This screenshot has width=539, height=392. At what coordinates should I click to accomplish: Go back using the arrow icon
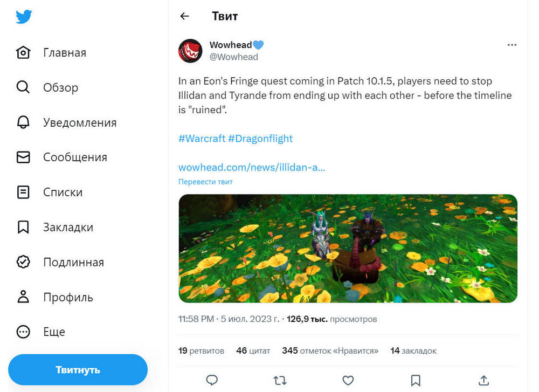(x=185, y=16)
